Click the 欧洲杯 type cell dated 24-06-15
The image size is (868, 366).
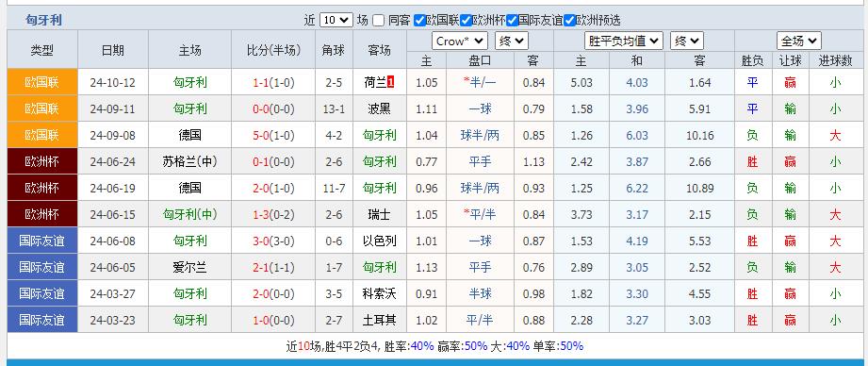(x=42, y=214)
